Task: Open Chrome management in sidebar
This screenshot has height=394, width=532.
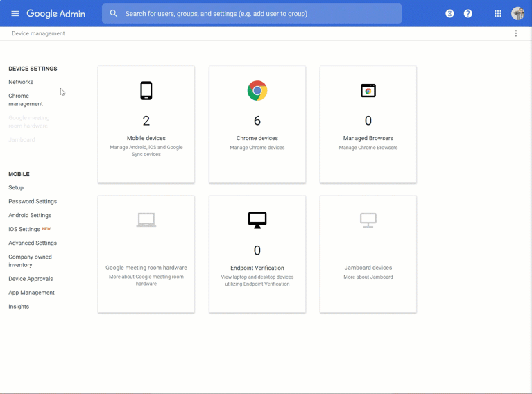Action: point(26,100)
